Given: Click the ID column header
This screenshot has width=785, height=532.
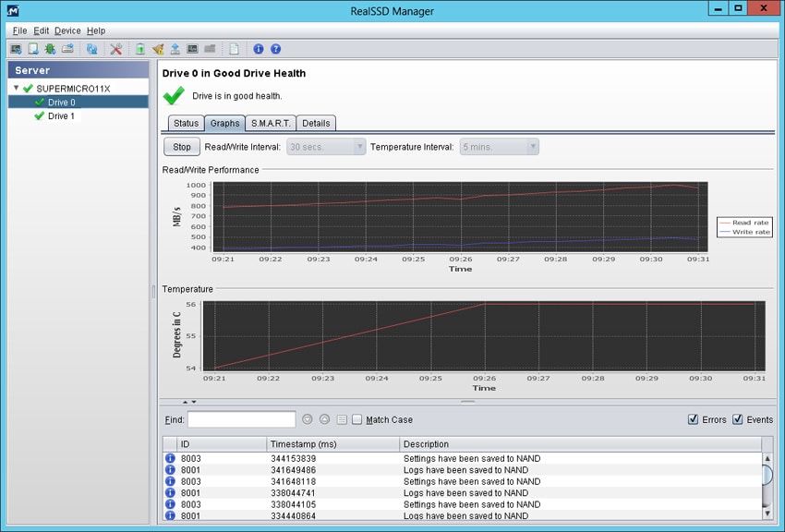Looking at the screenshot, I should coord(222,444).
